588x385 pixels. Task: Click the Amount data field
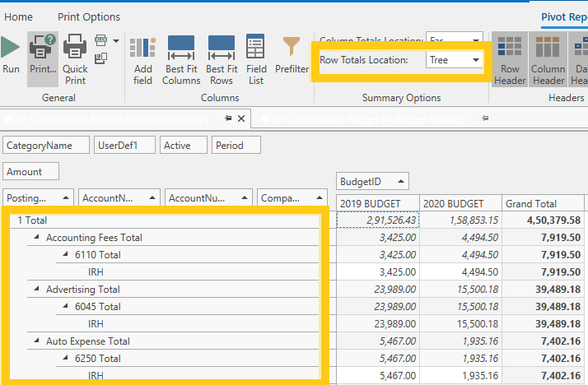click(x=30, y=172)
